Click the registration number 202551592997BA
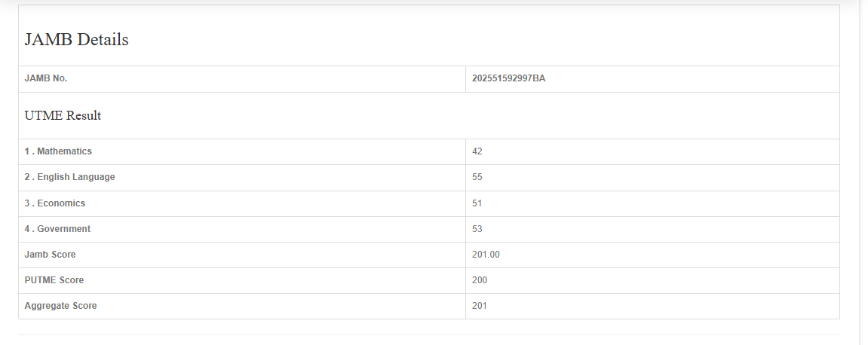Screen dimensions: 868x345 coord(508,78)
